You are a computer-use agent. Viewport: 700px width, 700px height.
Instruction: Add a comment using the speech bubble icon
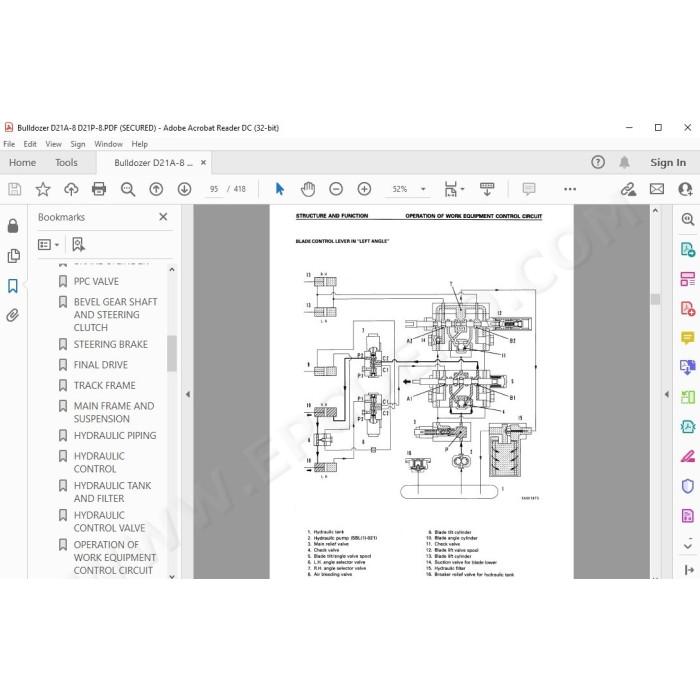click(529, 189)
